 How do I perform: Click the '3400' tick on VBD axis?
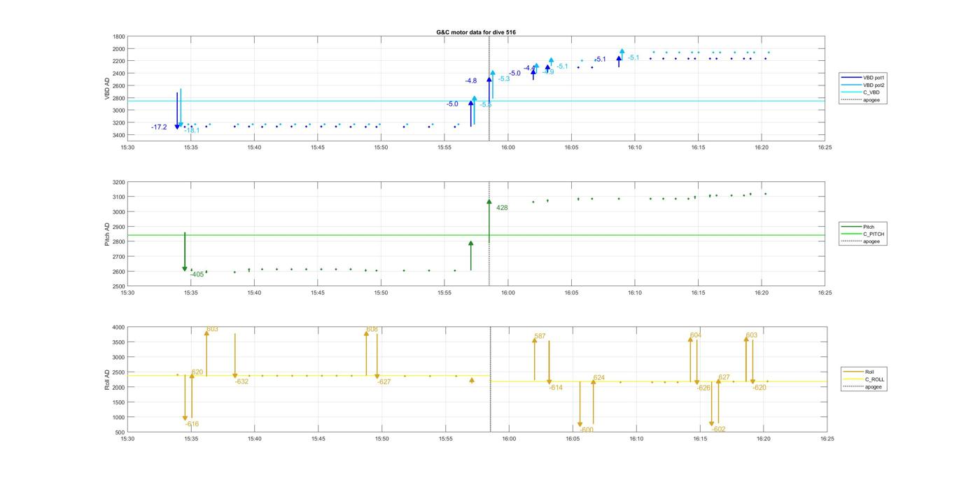pos(119,135)
